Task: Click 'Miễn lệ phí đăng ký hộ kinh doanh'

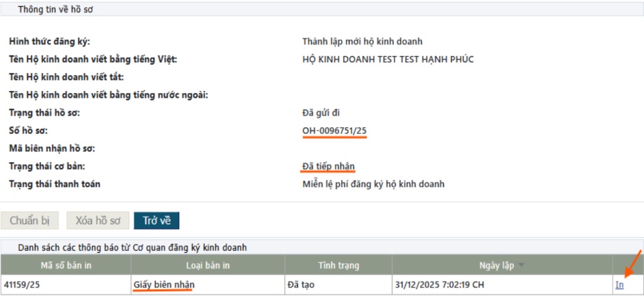Action: tap(373, 185)
